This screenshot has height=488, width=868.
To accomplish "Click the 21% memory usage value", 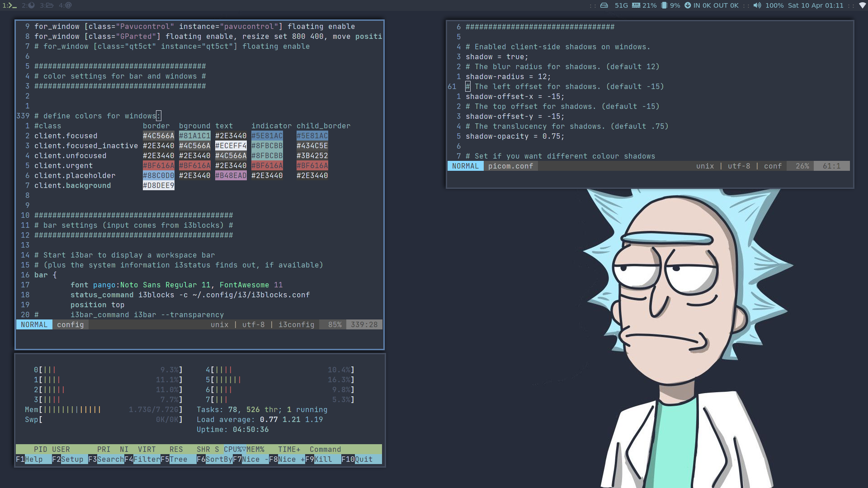I will (x=650, y=5).
